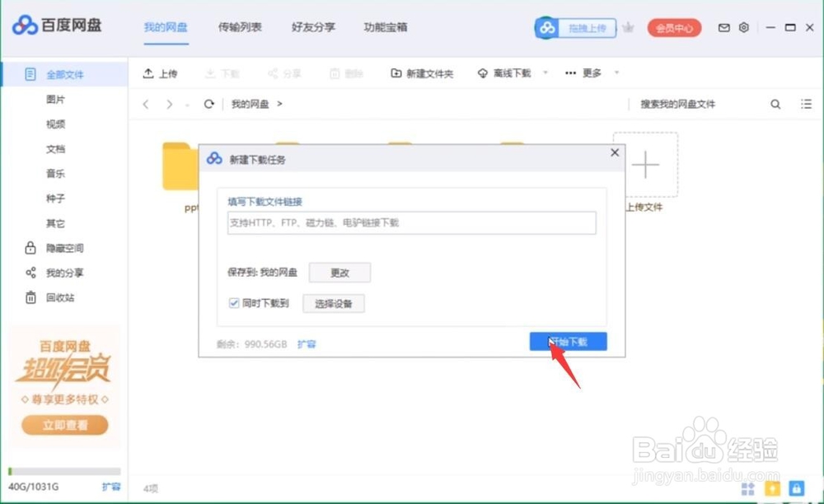Click the 40G/1031G storage usage bar
The image size is (824, 504).
[64, 471]
